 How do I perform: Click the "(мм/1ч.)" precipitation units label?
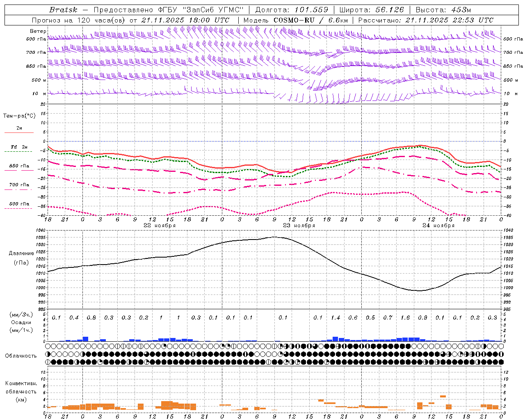pyautogui.click(x=21, y=330)
